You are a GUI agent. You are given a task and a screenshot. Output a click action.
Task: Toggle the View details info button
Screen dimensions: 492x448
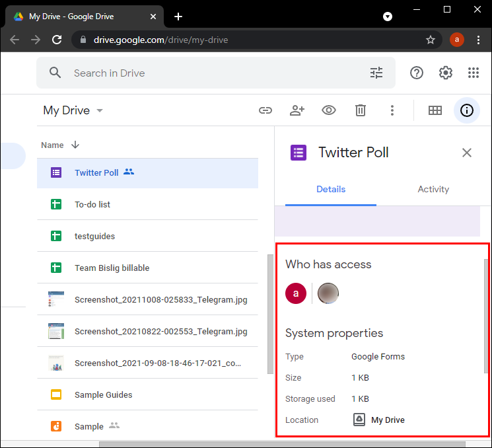point(467,110)
